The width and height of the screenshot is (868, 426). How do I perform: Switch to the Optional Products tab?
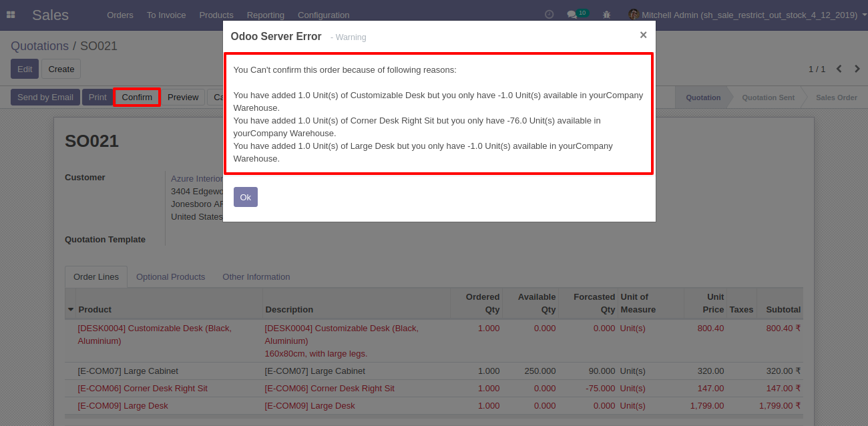pos(170,276)
